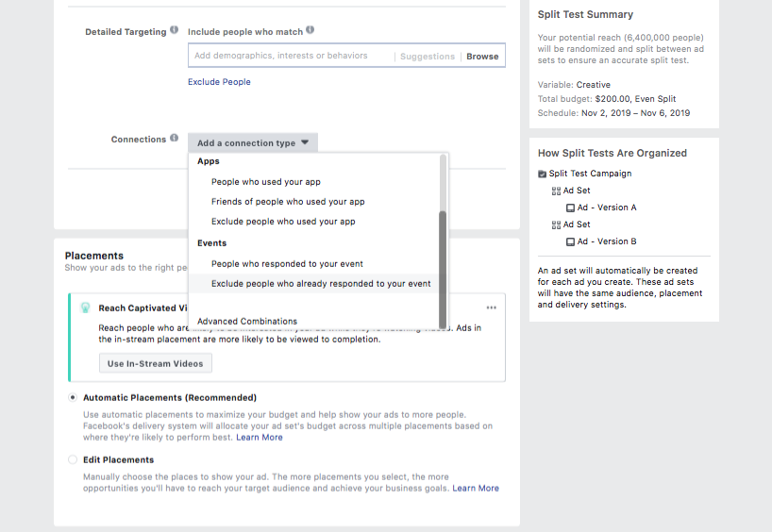Click the first Ad Set grid icon

[557, 191]
